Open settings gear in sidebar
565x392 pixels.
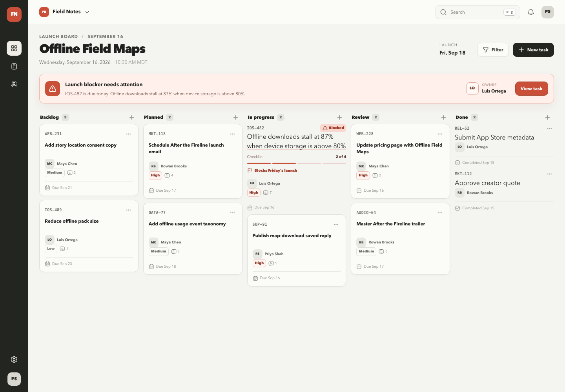[14, 359]
